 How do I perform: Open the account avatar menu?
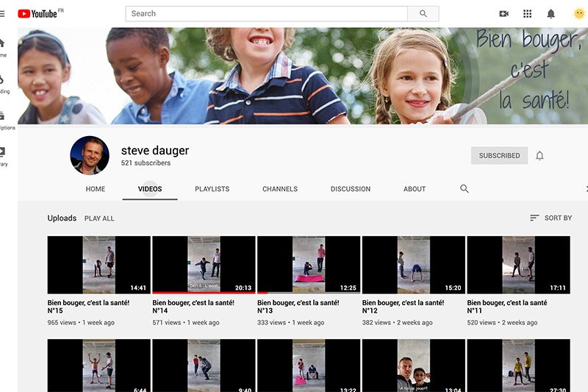point(579,14)
